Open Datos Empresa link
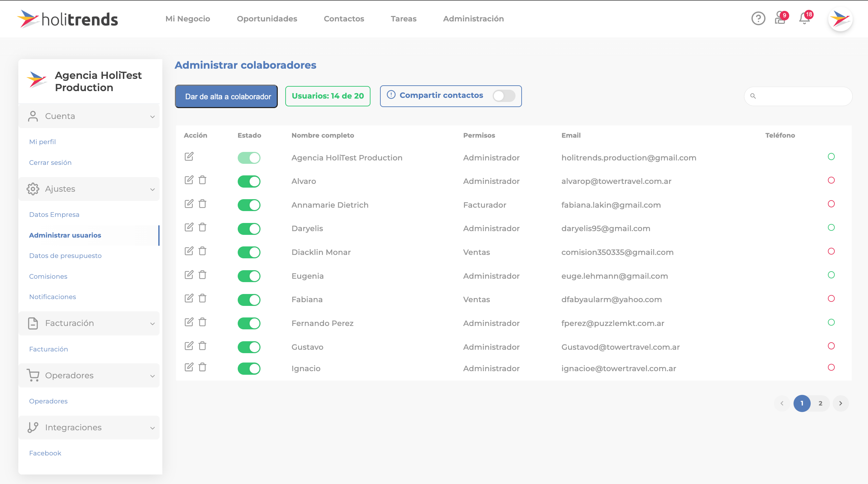868x484 pixels. pyautogui.click(x=54, y=214)
